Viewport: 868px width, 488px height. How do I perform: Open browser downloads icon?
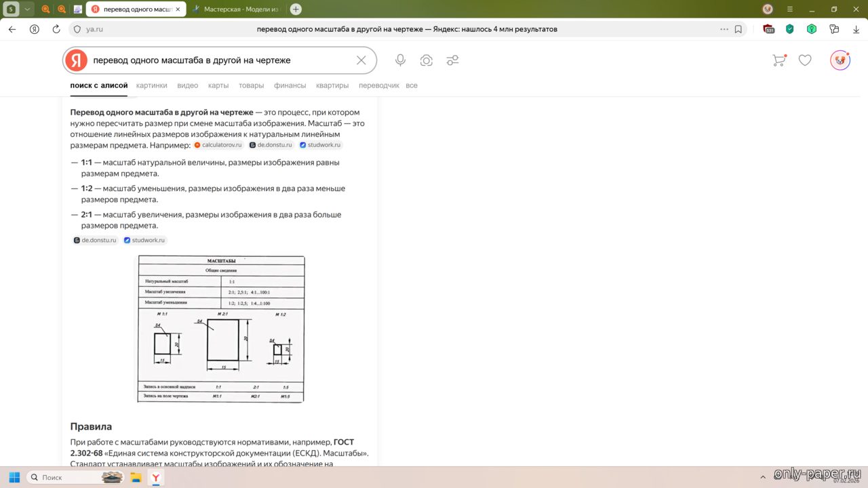pyautogui.click(x=856, y=29)
